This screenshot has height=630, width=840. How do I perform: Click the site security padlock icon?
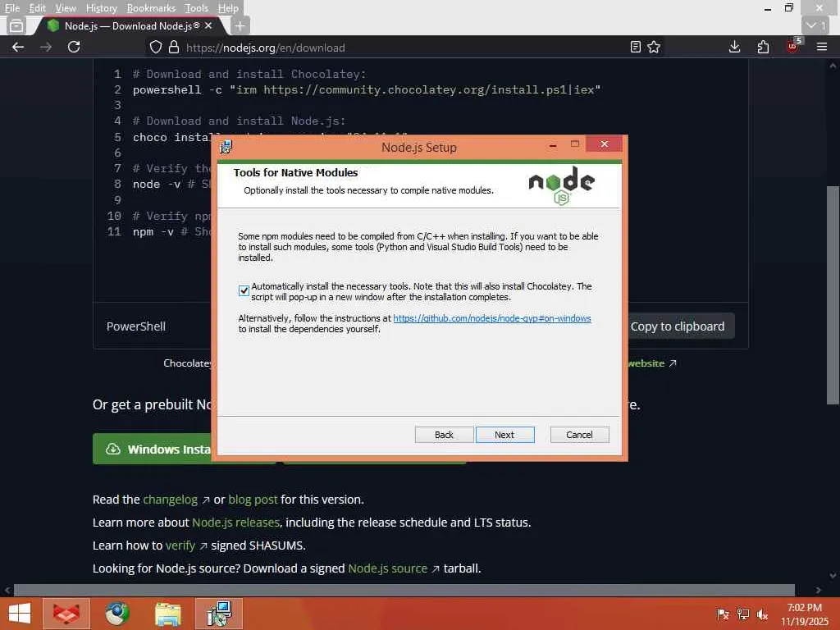tap(174, 47)
